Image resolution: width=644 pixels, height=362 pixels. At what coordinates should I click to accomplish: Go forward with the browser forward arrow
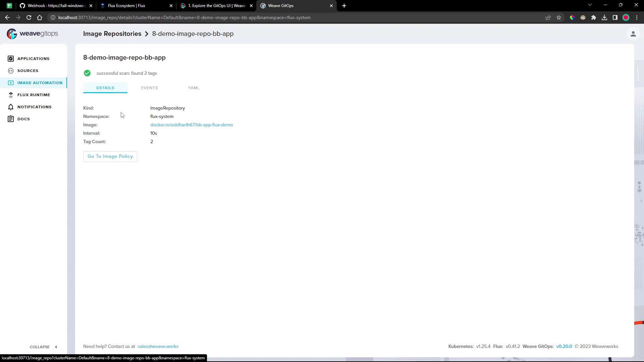click(x=18, y=17)
